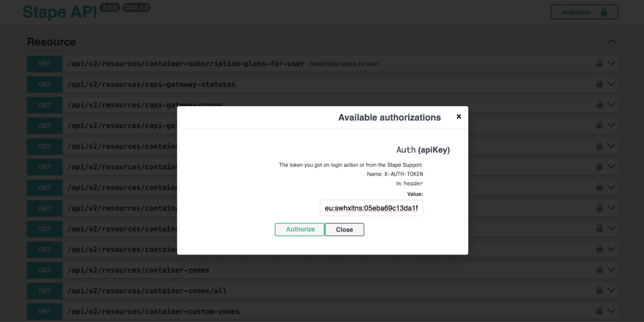The width and height of the screenshot is (644, 322).
Task: Close the authorization dialog with Close button
Action: [x=344, y=229]
